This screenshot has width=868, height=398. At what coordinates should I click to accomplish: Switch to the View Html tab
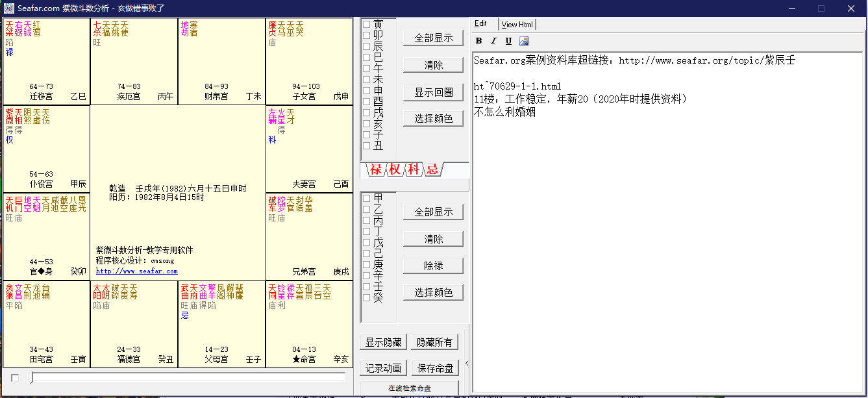click(x=517, y=25)
